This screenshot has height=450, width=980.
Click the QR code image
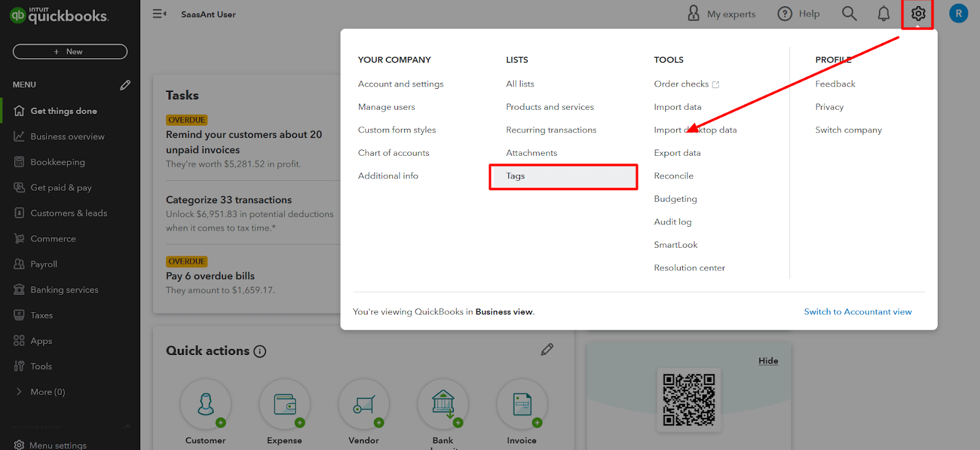tap(689, 400)
